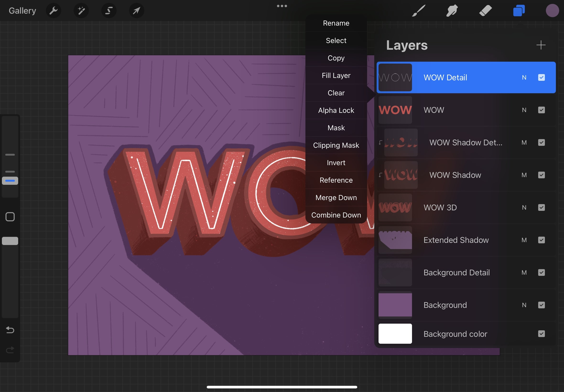Choose Rename from the layer options

(x=336, y=23)
